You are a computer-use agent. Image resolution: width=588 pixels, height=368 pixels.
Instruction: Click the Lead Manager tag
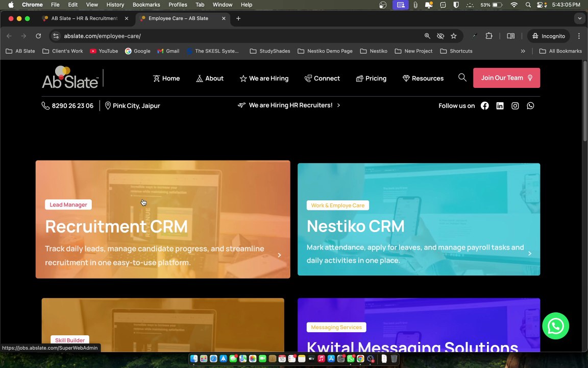(68, 204)
